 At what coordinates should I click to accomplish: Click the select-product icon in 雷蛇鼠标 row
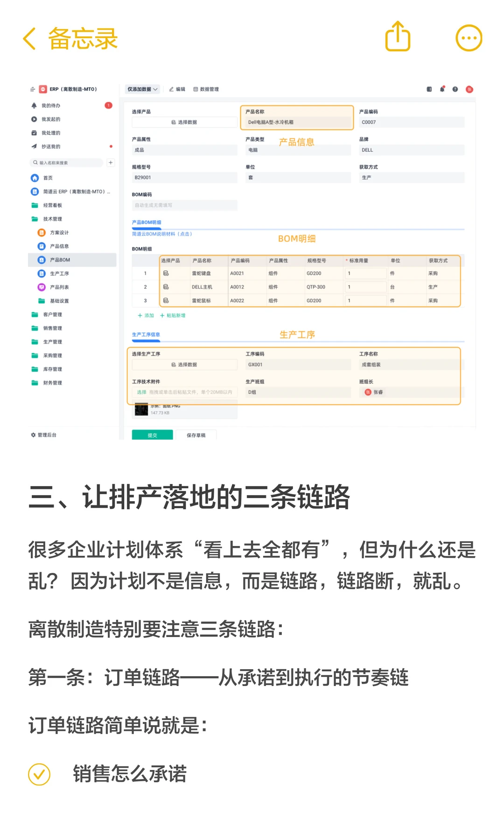[x=166, y=301]
